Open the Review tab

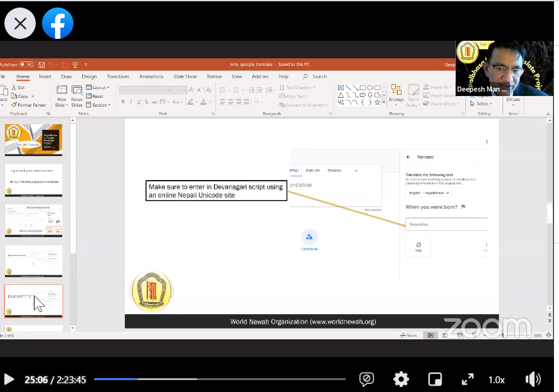tap(215, 77)
